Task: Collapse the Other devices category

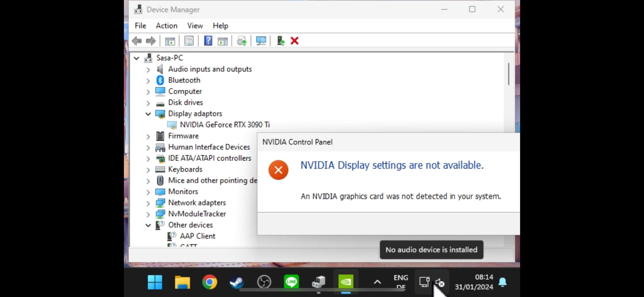Action: click(148, 225)
